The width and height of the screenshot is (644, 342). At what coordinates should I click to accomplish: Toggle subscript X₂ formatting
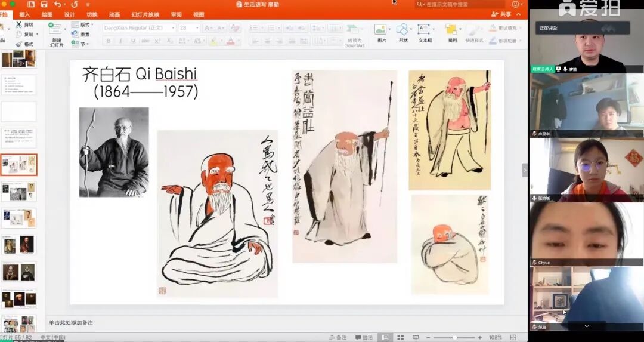[x=169, y=41]
